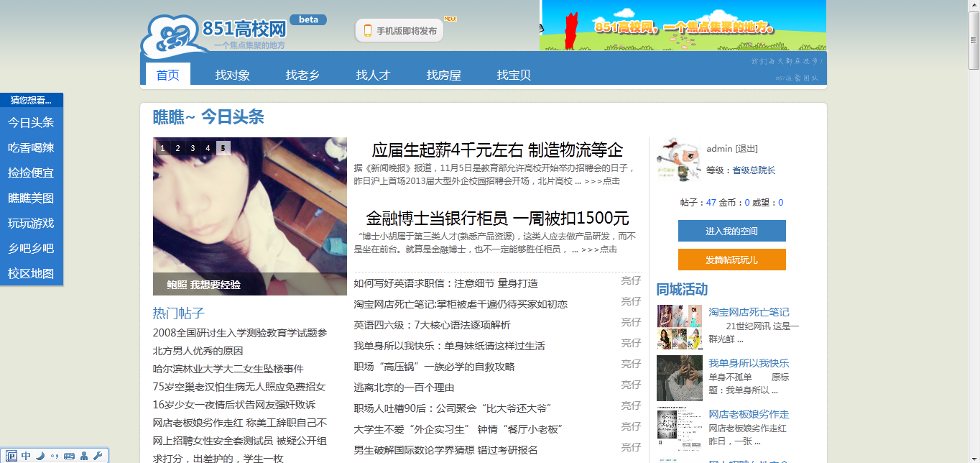Screen dimensions: 980x463
Task: Click thumbnail beside 我单身所以我快乐 in 同城活动
Action: coord(680,378)
